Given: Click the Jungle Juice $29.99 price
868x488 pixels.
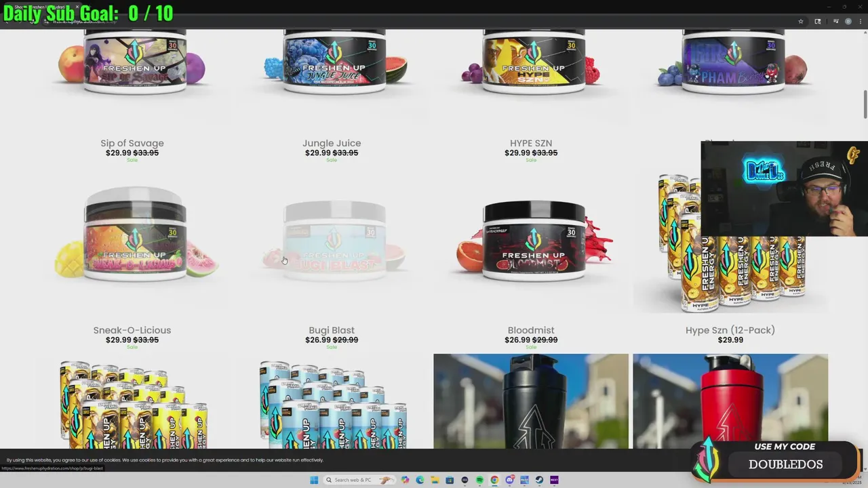Looking at the screenshot, I should [318, 152].
